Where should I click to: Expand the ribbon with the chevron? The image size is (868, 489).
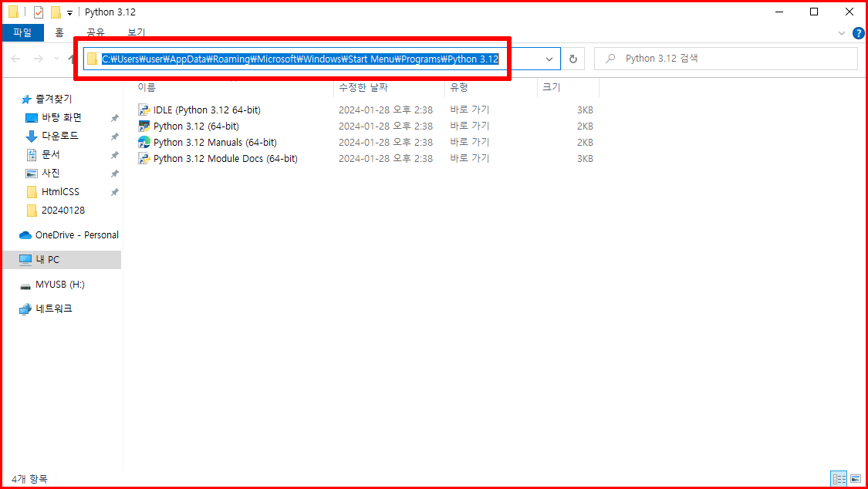pyautogui.click(x=842, y=33)
